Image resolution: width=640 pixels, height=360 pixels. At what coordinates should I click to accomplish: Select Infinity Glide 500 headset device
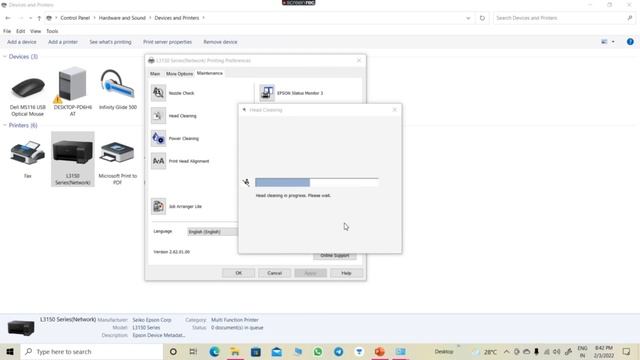(x=118, y=90)
